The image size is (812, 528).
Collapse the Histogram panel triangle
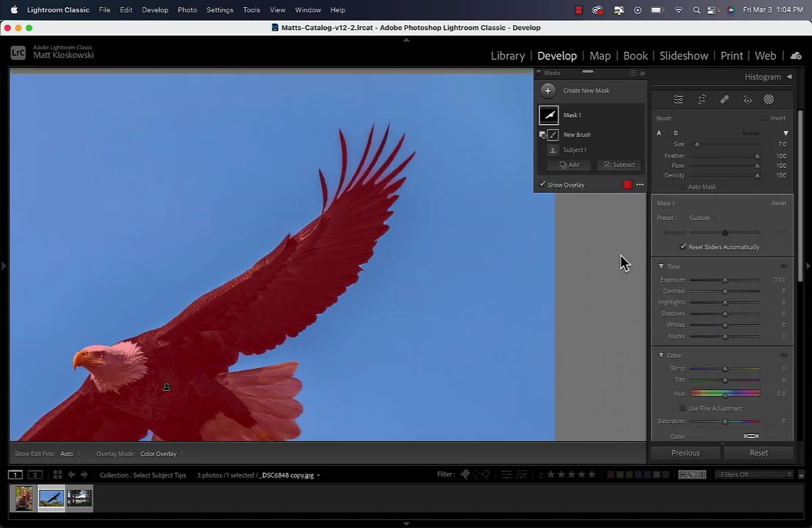coord(789,77)
